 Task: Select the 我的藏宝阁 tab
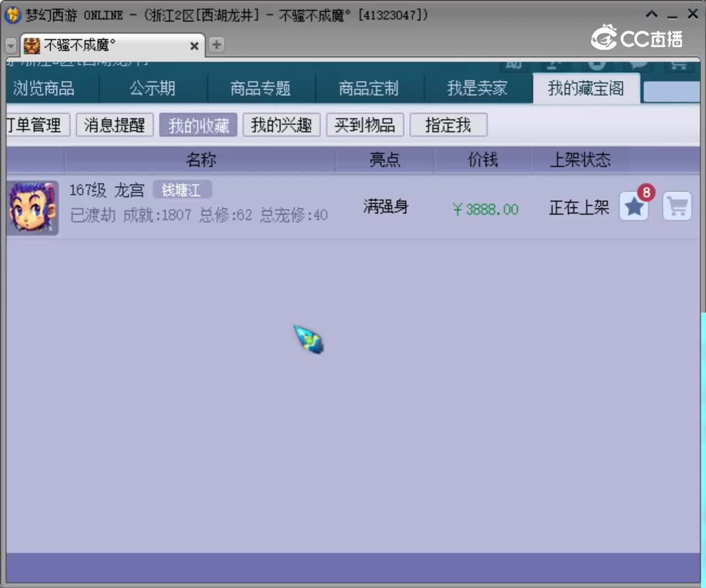click(586, 88)
